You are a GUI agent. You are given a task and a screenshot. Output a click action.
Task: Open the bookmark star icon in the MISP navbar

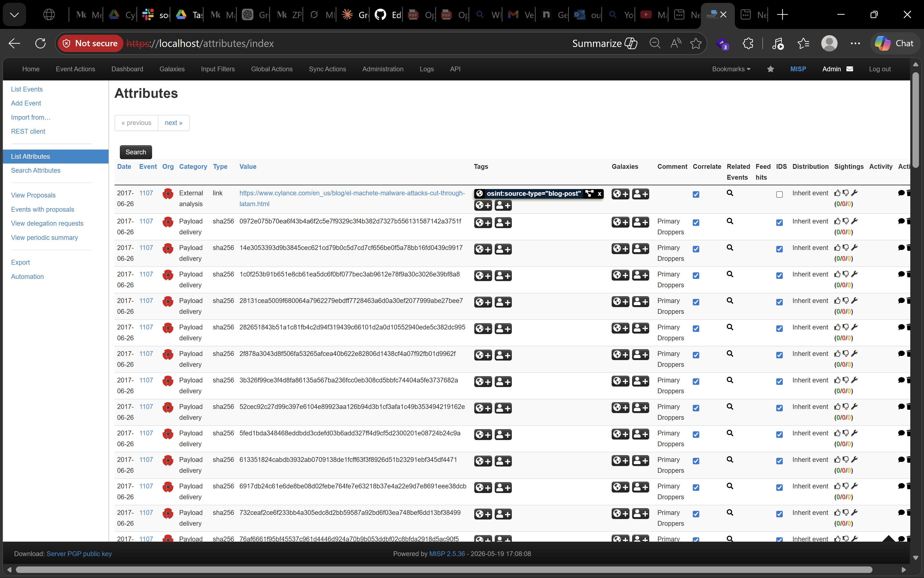770,69
